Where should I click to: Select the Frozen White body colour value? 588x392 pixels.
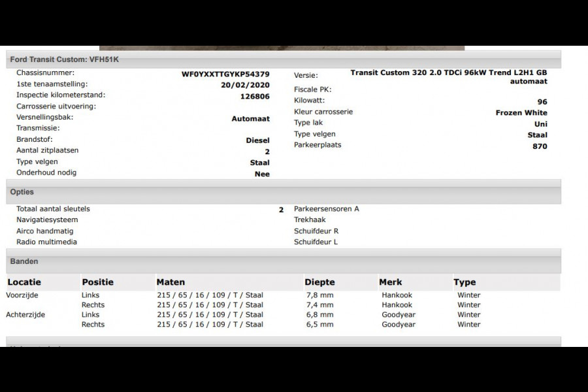click(x=521, y=113)
